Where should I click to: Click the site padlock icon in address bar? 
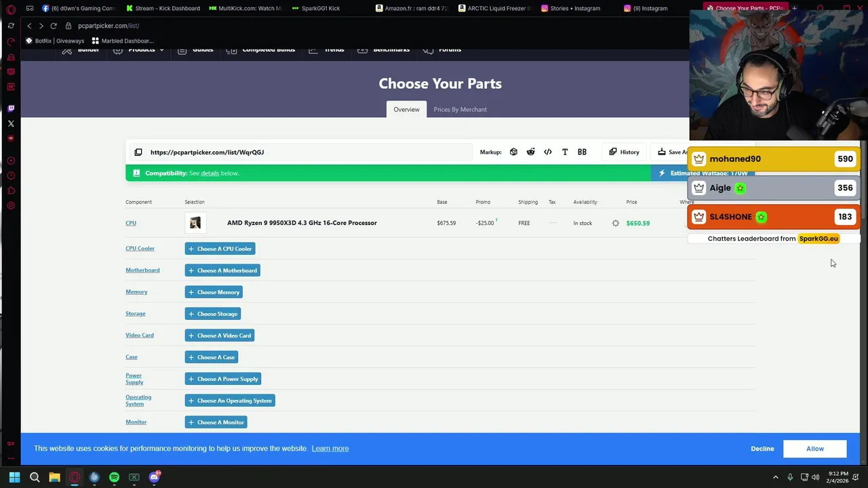(x=68, y=26)
